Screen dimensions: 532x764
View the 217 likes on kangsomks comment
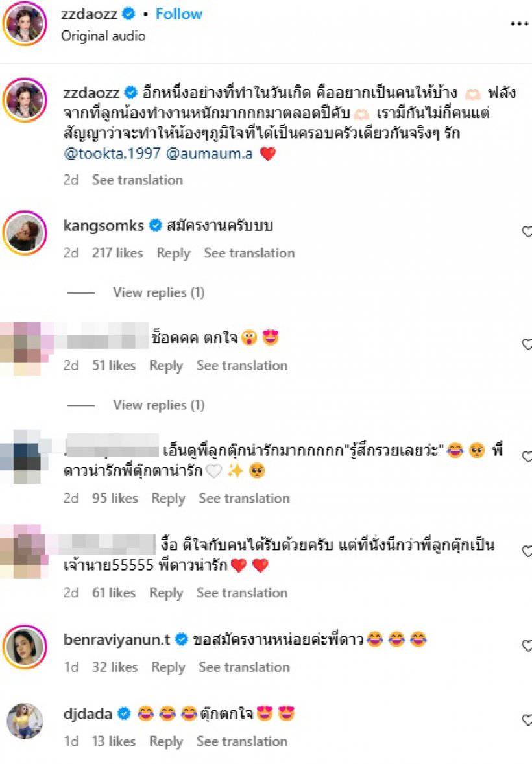[x=117, y=253]
